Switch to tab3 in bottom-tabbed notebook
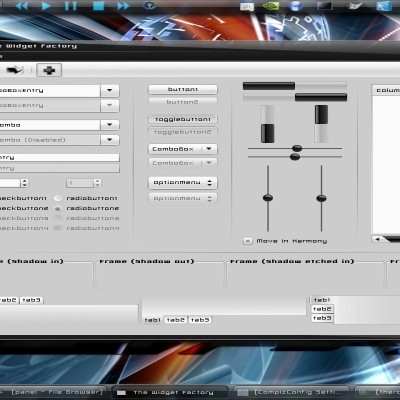 click(200, 320)
